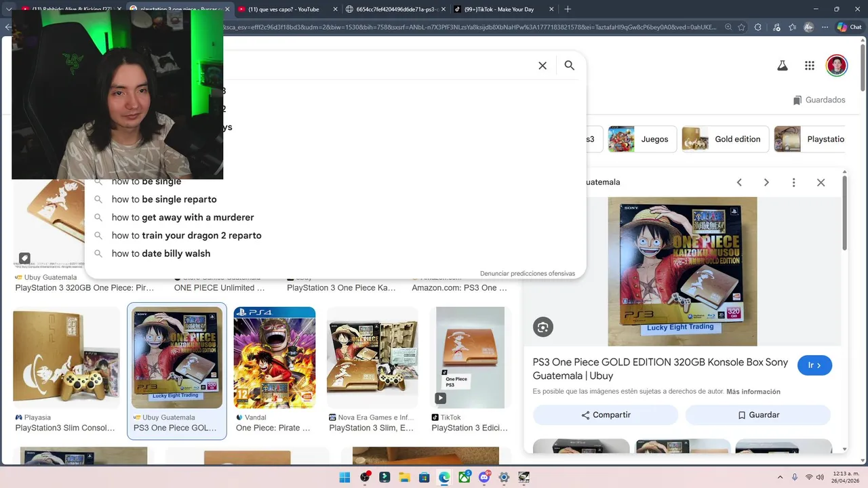Open the Más información copyright link

(753, 392)
